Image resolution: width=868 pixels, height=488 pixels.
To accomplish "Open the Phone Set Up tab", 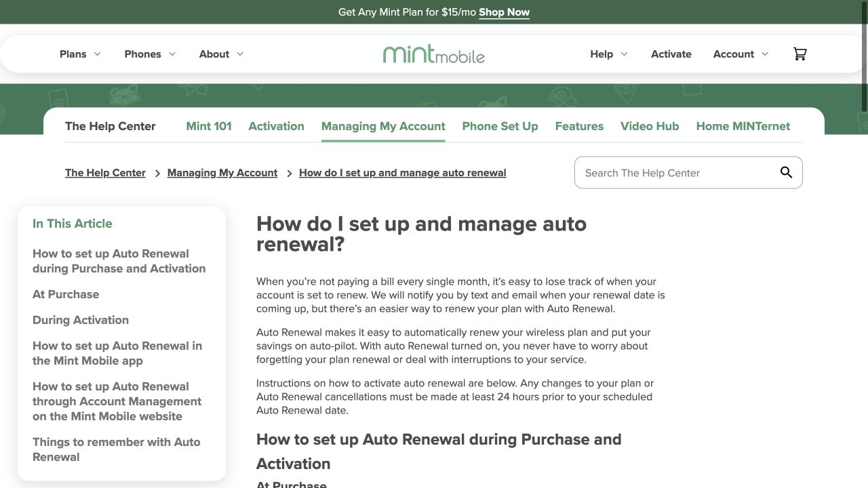I will tap(500, 126).
